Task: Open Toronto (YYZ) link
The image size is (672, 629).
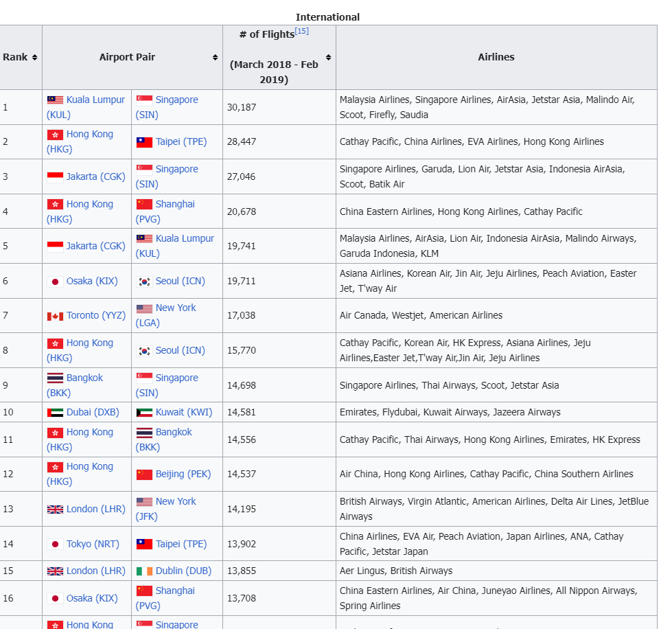Action: point(96,315)
